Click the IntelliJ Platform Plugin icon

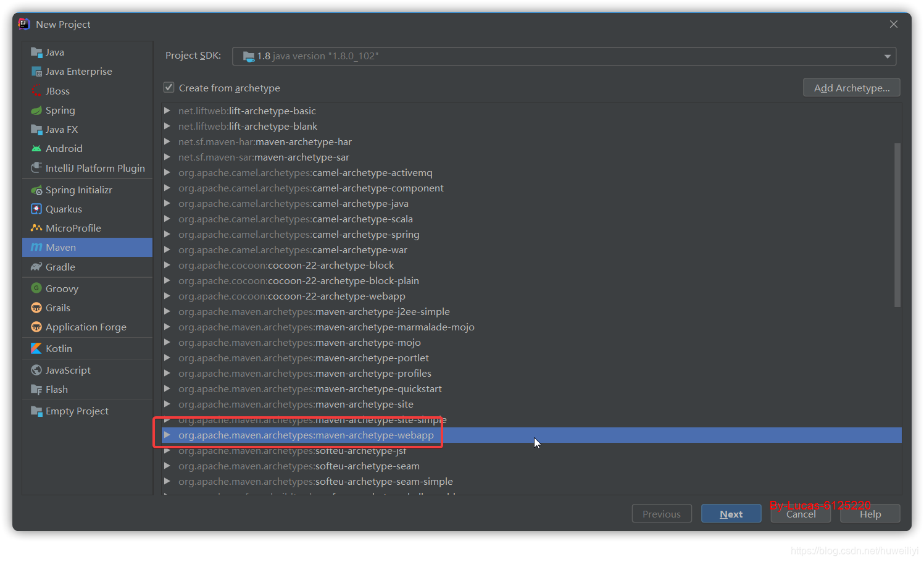(36, 168)
